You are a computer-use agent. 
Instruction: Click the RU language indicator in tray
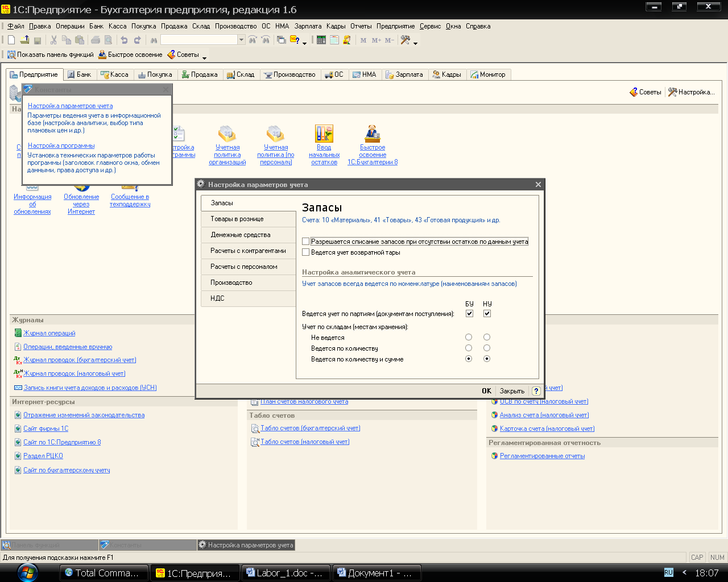click(x=668, y=573)
